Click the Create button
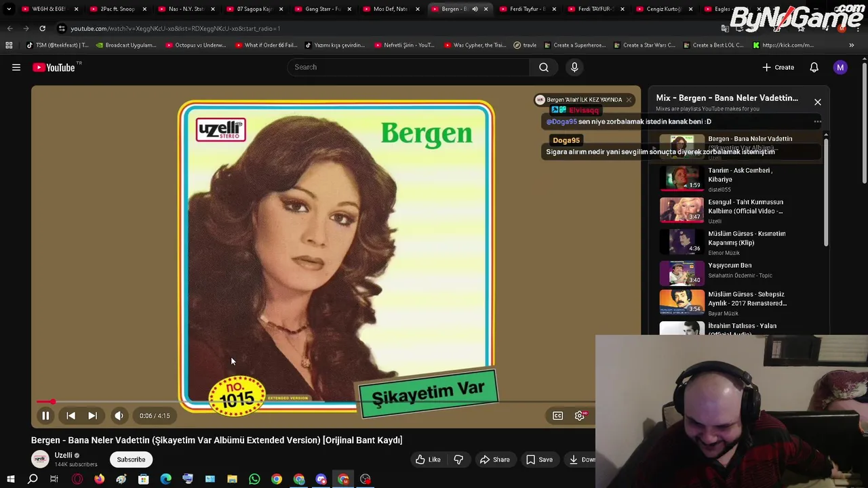This screenshot has height=488, width=868. coord(778,67)
